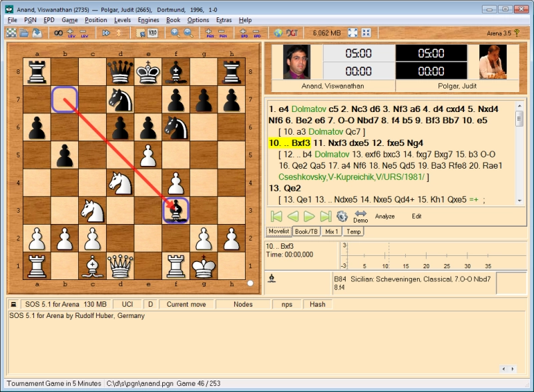
Task: Open the Position menu
Action: (95, 20)
